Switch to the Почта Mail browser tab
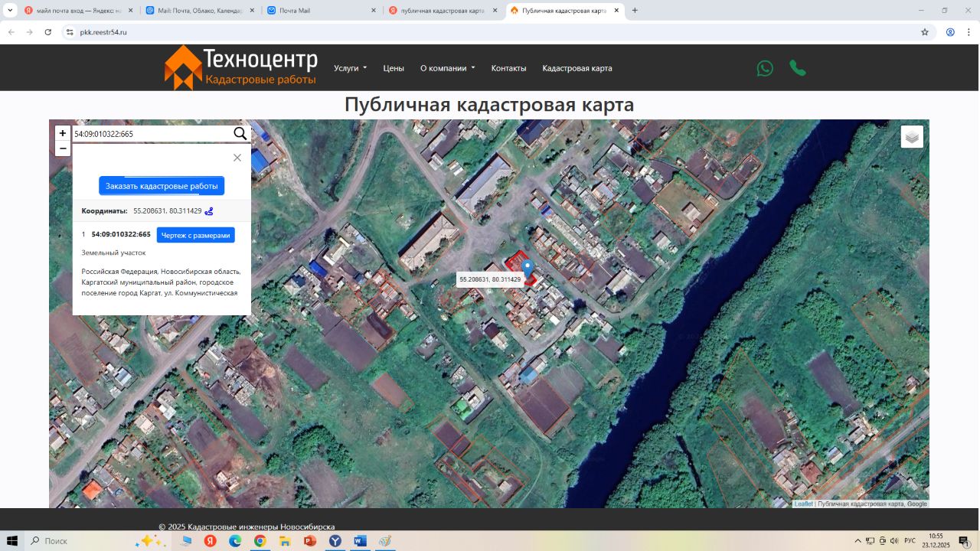 click(318, 11)
